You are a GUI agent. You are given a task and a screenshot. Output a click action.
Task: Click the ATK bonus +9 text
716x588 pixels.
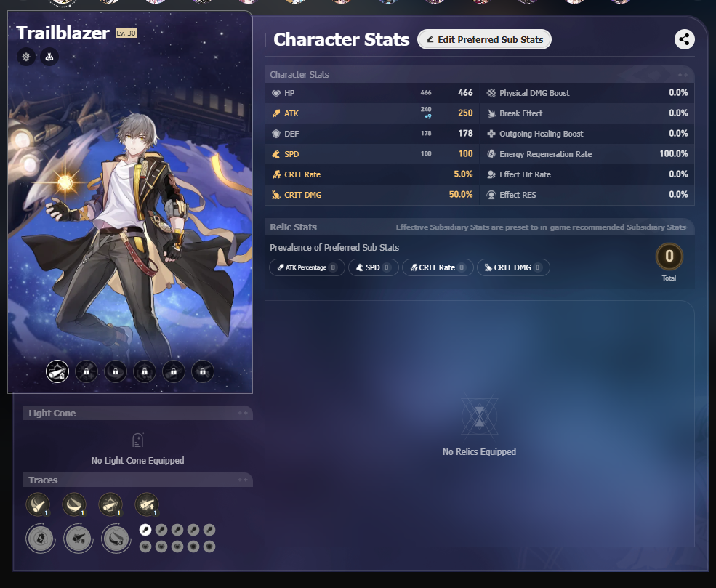coord(427,117)
